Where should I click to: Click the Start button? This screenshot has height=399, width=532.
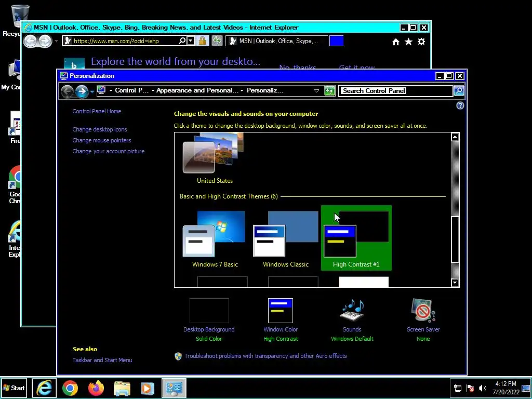[14, 388]
